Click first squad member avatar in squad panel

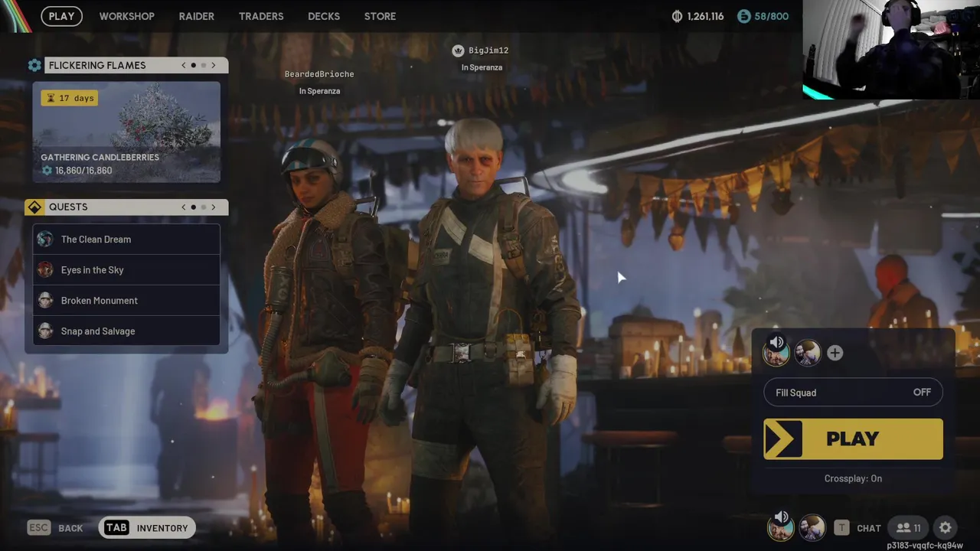point(776,353)
